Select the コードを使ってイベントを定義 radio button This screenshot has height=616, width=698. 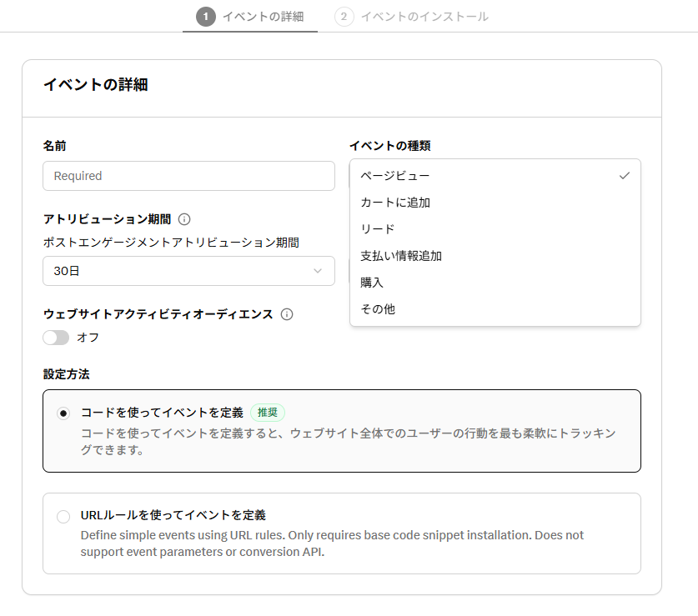coord(63,413)
